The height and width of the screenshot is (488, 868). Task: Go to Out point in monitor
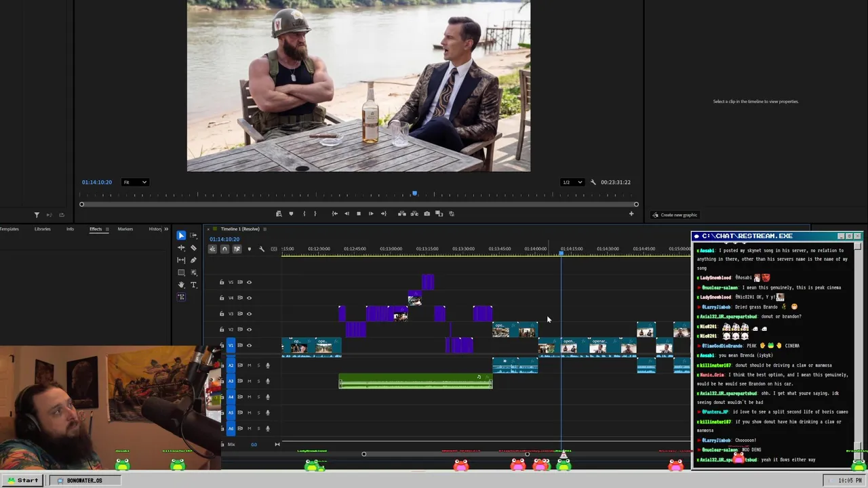(383, 213)
